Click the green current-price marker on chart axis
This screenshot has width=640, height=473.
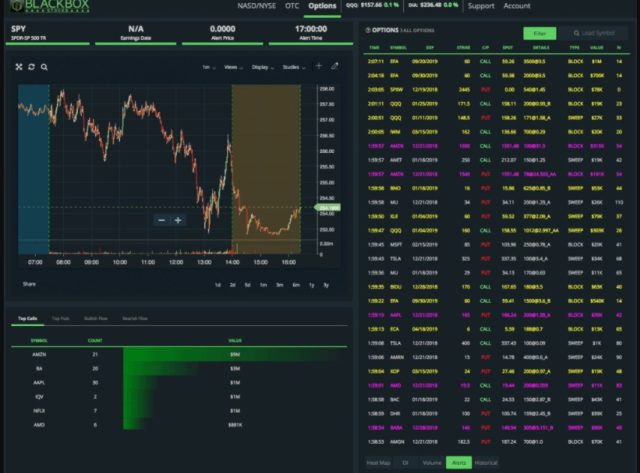(327, 208)
